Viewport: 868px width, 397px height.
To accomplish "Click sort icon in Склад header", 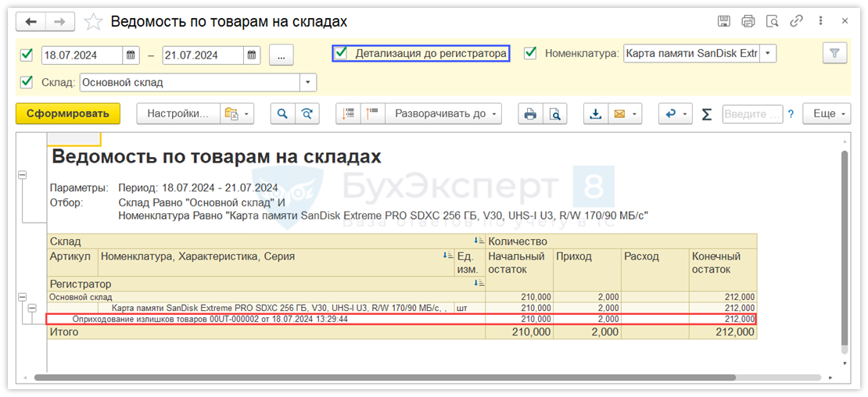I will pyautogui.click(x=479, y=241).
